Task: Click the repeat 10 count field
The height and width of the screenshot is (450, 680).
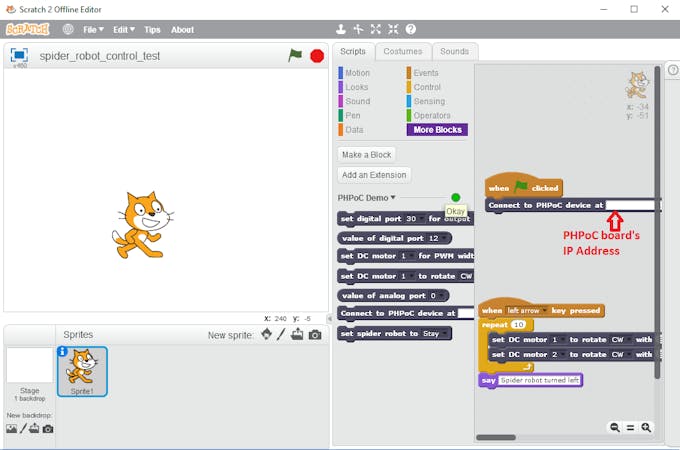Action: (x=518, y=324)
